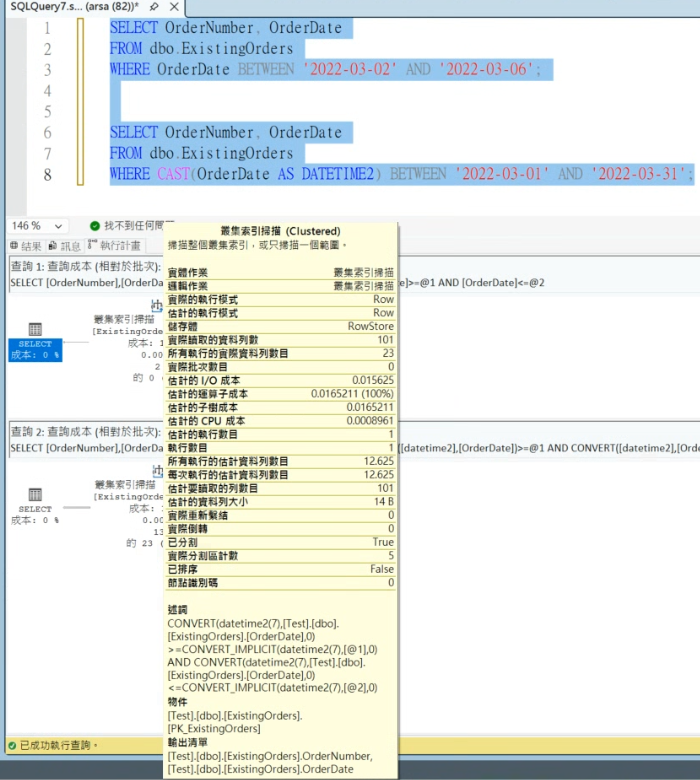
Task: Open the 146 % zoom dropdown
Action: 58,226
